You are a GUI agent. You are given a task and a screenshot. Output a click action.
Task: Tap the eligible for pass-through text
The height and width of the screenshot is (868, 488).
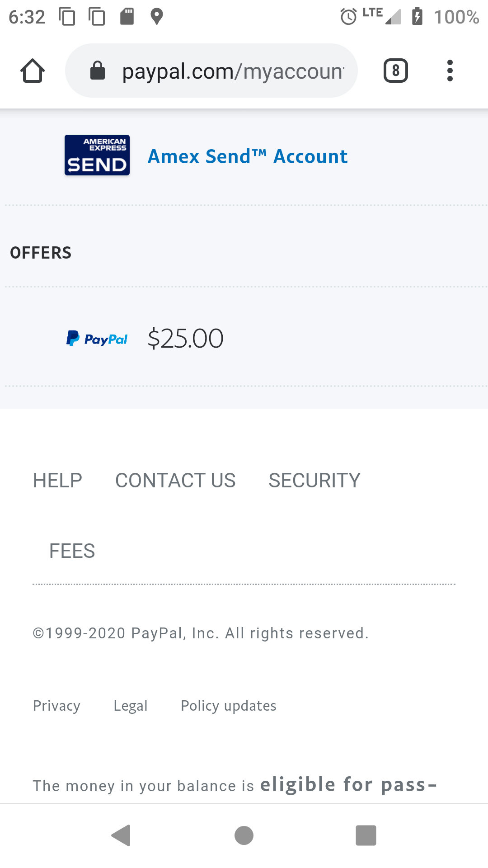(x=348, y=785)
